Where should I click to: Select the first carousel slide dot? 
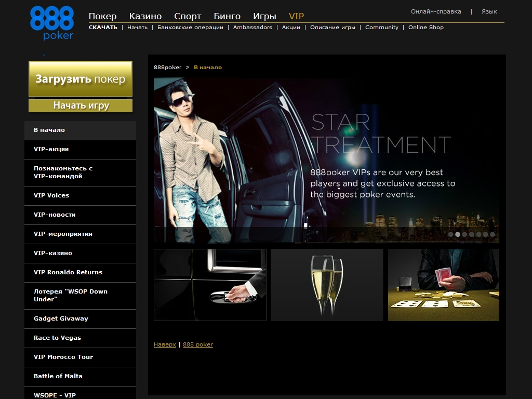451,234
